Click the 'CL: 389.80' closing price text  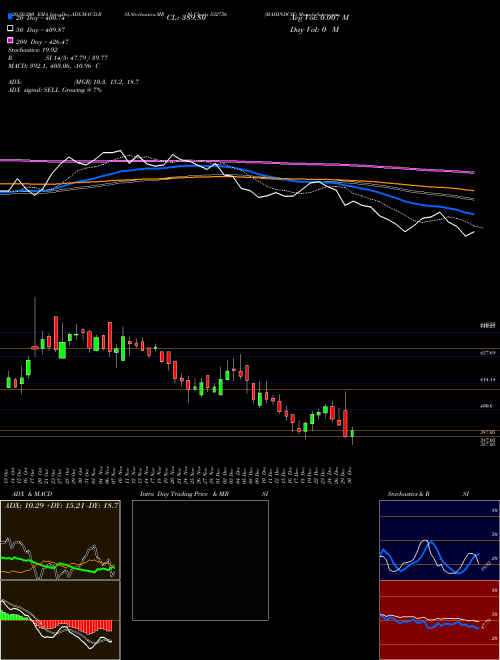(186, 18)
